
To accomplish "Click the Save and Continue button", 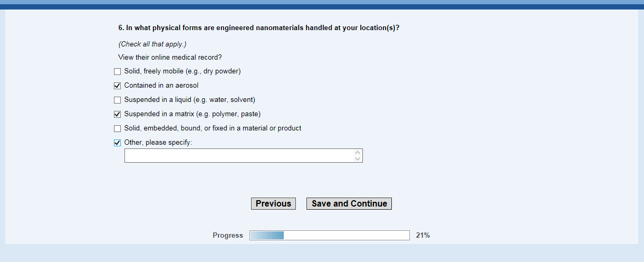I will [349, 204].
